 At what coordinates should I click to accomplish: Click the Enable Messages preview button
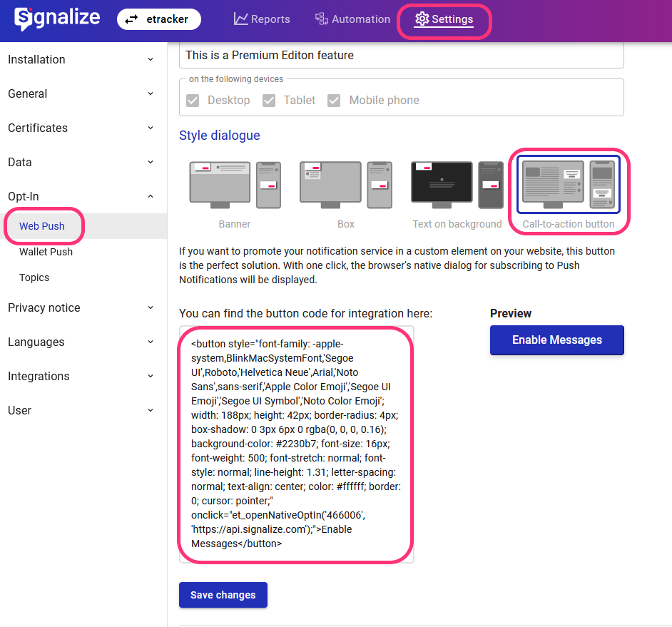(557, 340)
